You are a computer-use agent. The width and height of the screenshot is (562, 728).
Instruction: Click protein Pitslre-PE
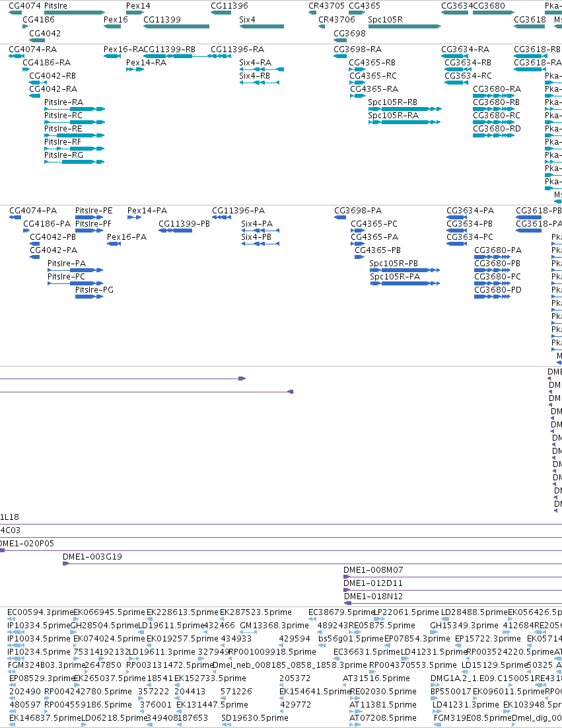tap(94, 210)
